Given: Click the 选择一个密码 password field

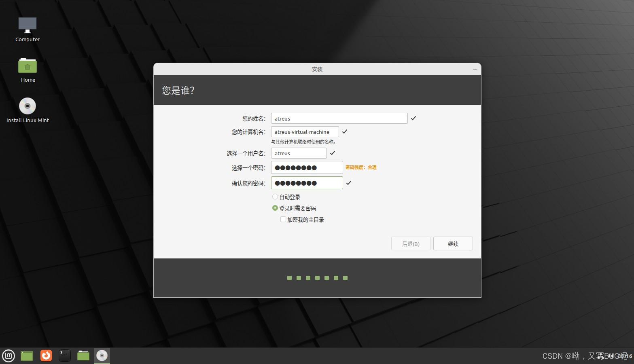Looking at the screenshot, I should (x=307, y=167).
